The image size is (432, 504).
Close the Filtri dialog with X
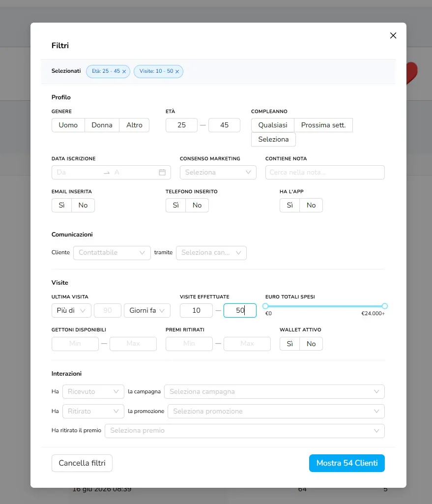[393, 36]
